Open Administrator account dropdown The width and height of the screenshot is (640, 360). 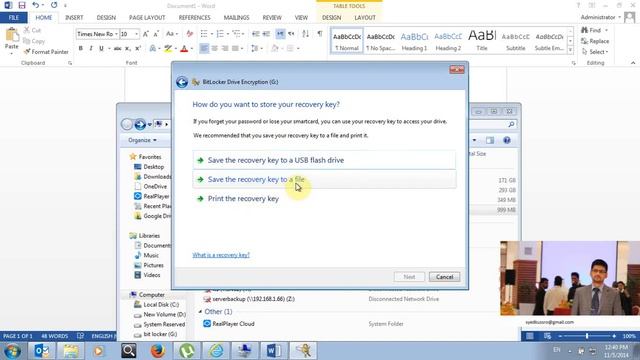point(600,17)
